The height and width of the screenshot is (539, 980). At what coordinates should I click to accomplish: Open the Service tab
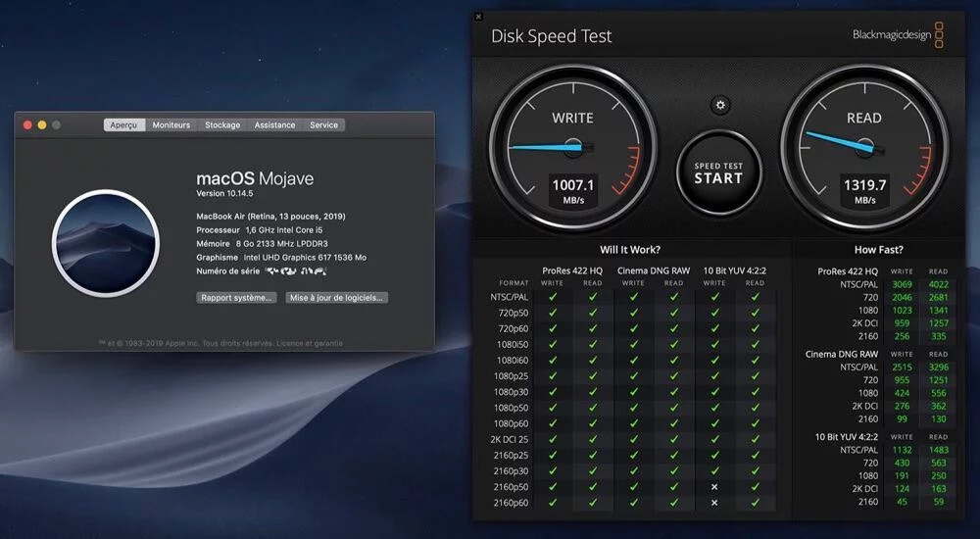tap(323, 125)
